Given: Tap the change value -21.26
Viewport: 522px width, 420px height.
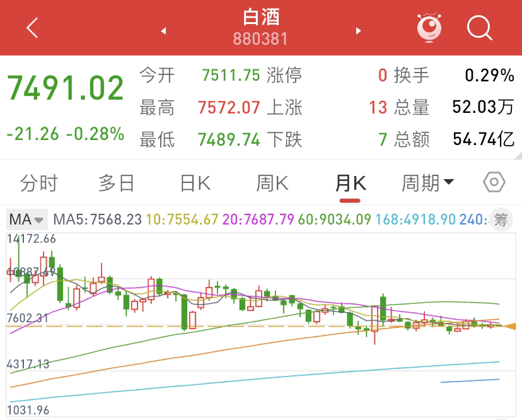Looking at the screenshot, I should click(x=33, y=134).
